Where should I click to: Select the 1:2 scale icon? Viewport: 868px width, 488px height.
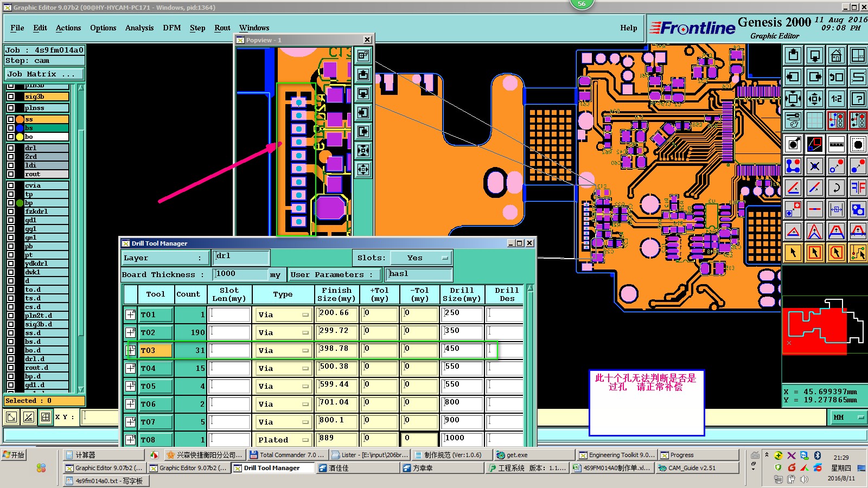click(837, 99)
